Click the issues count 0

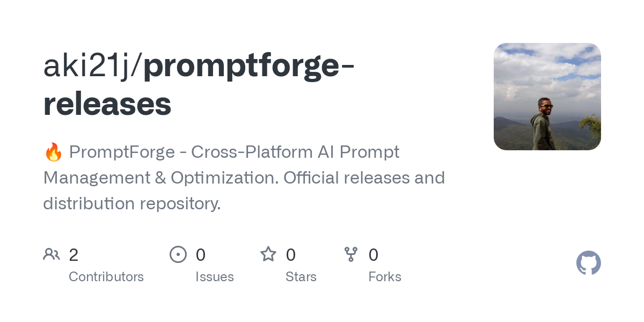point(200,255)
